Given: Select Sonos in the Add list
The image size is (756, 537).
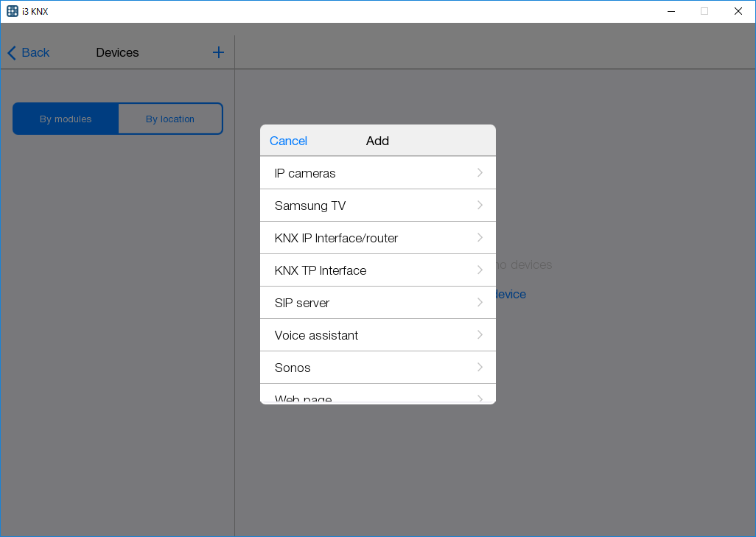Looking at the screenshot, I should [293, 368].
